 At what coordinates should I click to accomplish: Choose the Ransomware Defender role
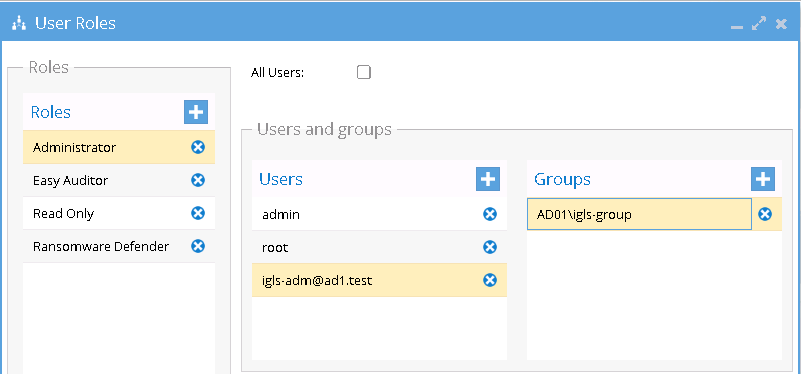119,246
